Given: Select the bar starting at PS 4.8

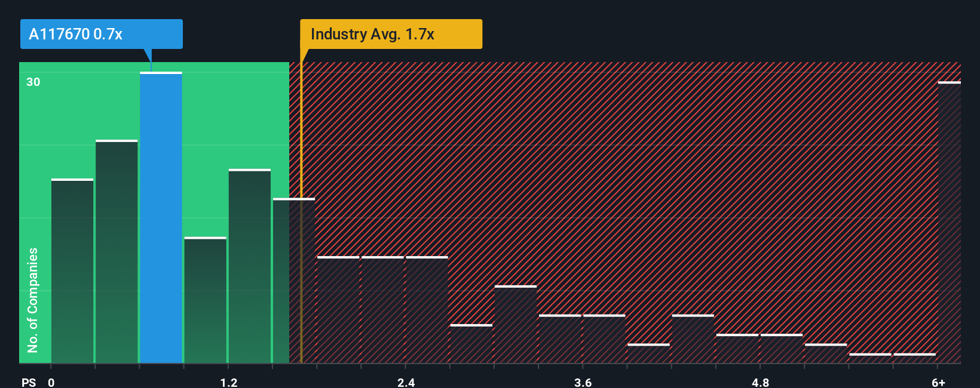Looking at the screenshot, I should [782, 349].
